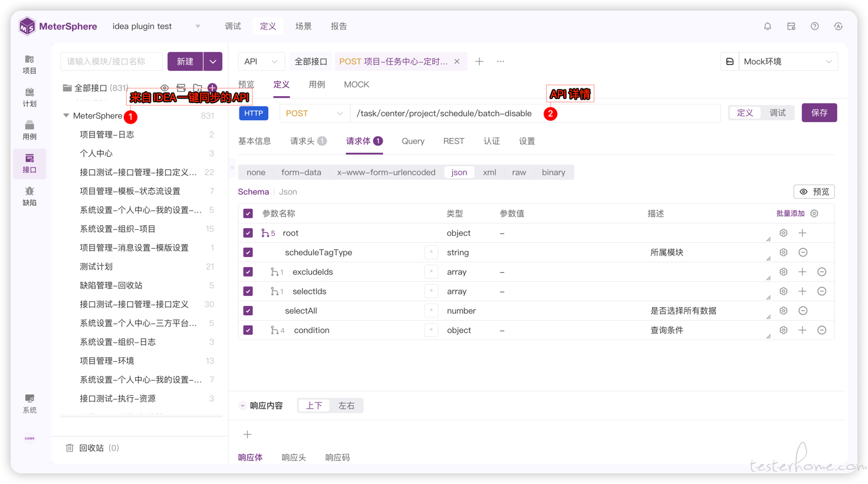Image resolution: width=868 pixels, height=484 pixels.
Task: Add child parameter under root row
Action: click(803, 233)
